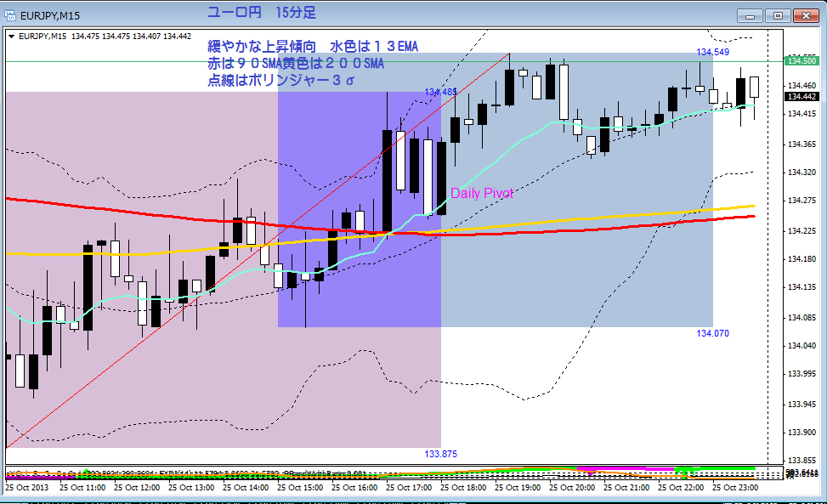
Task: Expand the triangle beside EURJPY,M15 symbol info
Action: pos(11,37)
